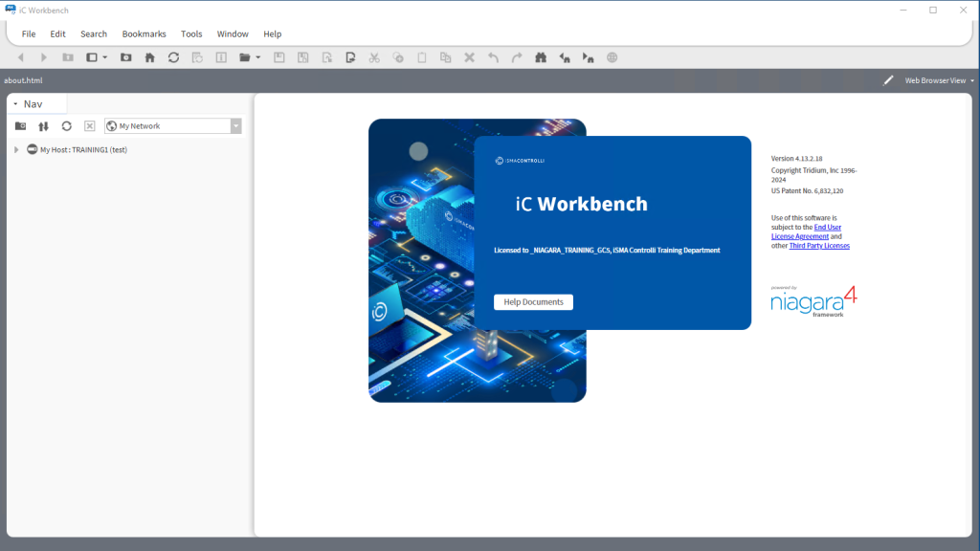Expand the My Host TRAINING1 tree node

coord(16,149)
